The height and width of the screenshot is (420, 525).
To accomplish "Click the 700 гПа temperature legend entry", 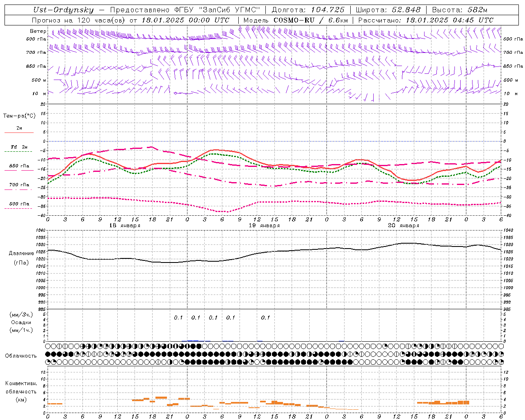I will pyautogui.click(x=19, y=185).
